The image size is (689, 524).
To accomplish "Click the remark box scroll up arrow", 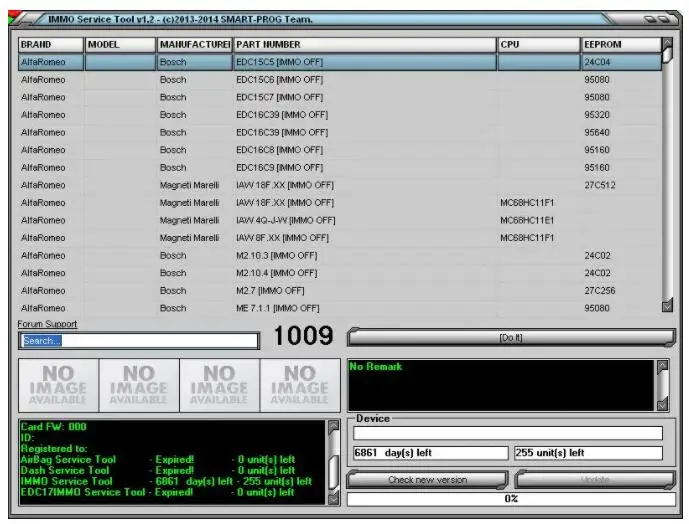I will [x=662, y=367].
